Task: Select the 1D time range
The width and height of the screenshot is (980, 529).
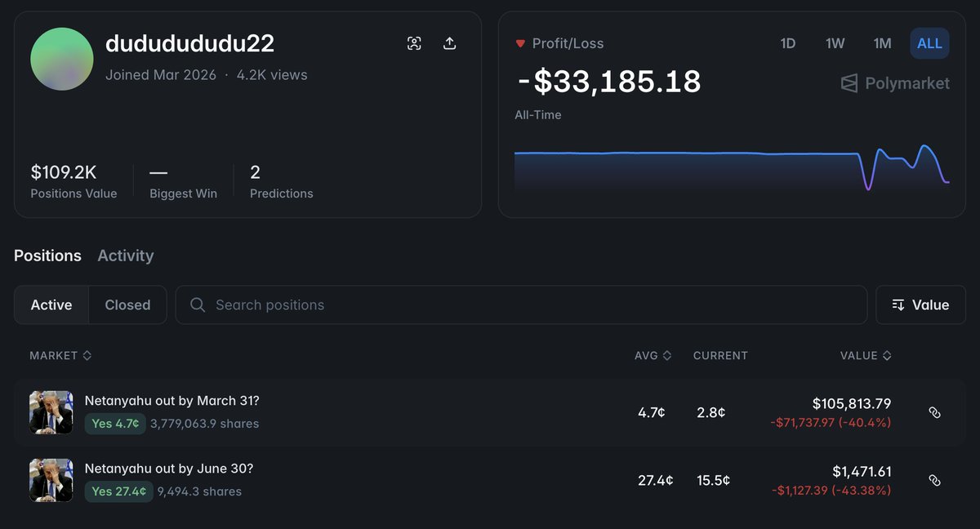Action: click(x=788, y=43)
